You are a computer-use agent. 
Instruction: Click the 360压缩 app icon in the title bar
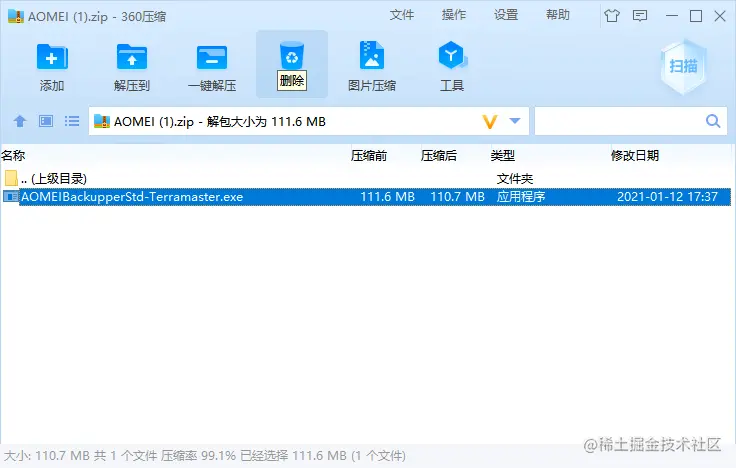point(15,16)
